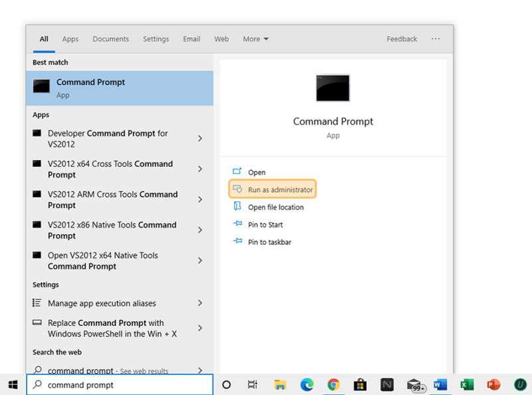Select Pin to taskbar
The image size is (532, 395).
[x=270, y=242]
